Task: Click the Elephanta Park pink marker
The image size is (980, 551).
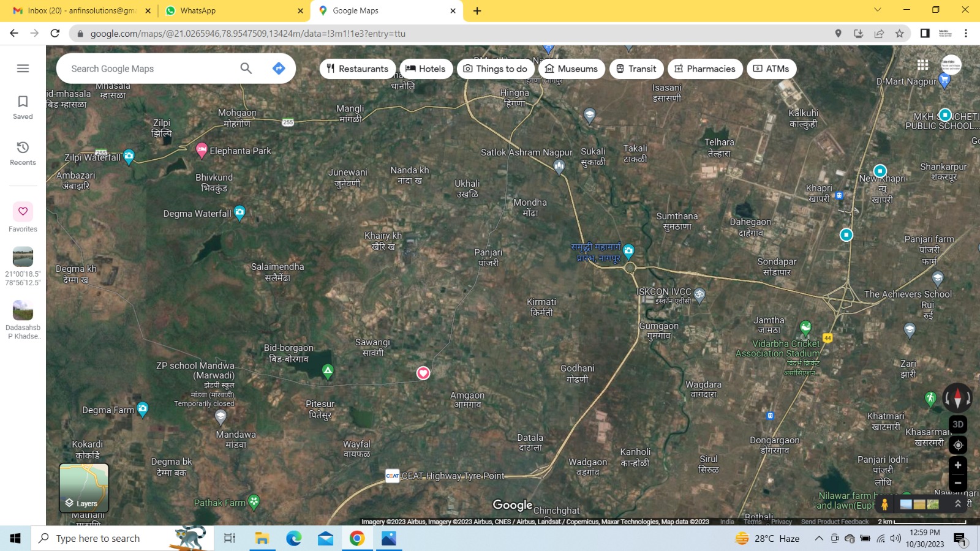Action: (x=202, y=150)
